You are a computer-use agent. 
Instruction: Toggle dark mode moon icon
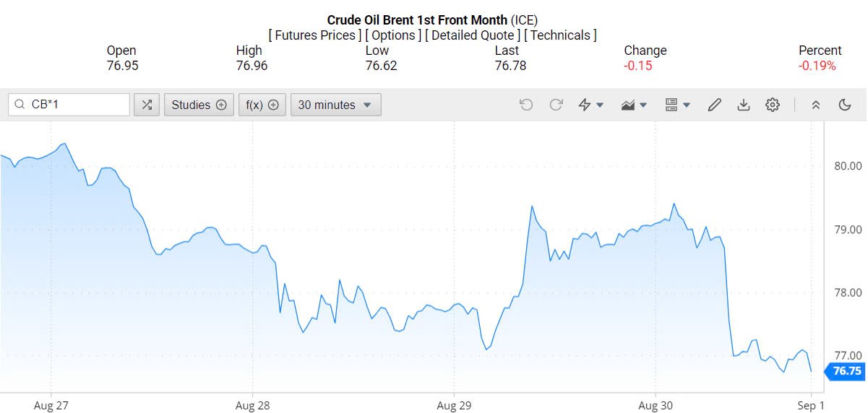pyautogui.click(x=845, y=105)
